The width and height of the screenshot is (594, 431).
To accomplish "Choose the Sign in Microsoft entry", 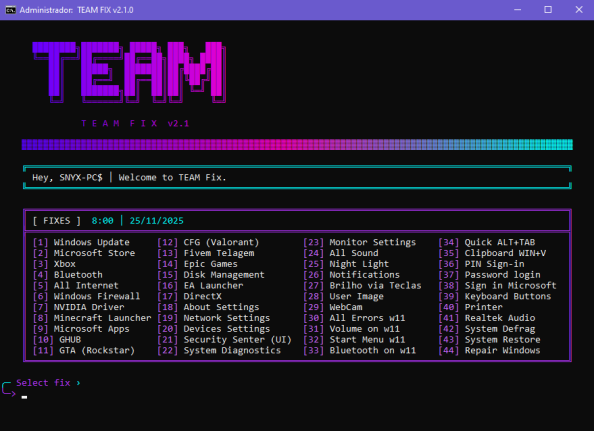I will click(x=497, y=286).
